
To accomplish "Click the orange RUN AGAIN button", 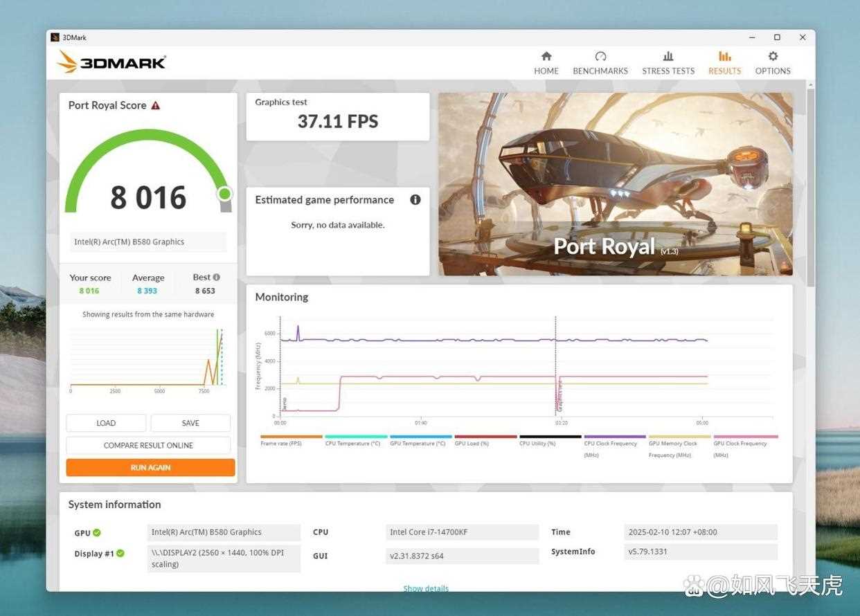I will tap(150, 467).
